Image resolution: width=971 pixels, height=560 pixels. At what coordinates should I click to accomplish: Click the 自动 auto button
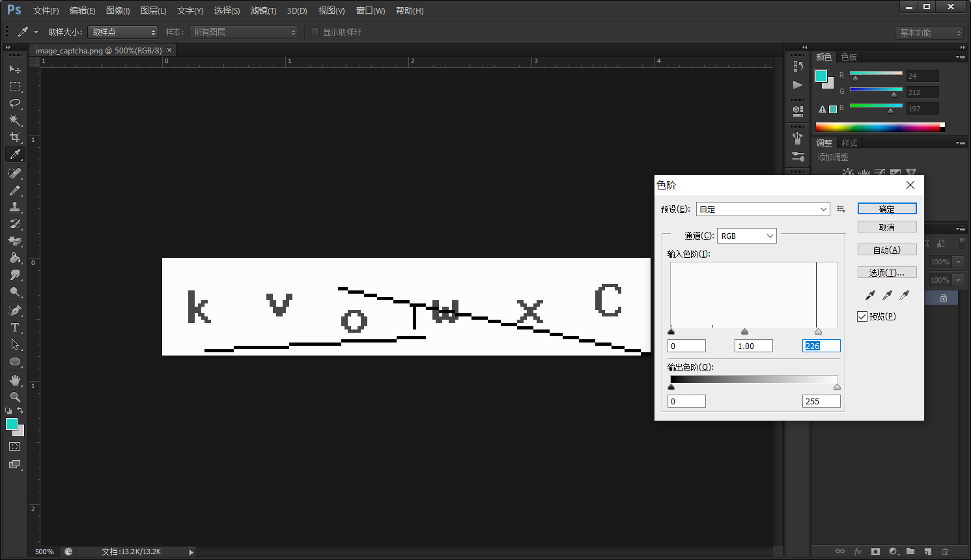pos(886,250)
